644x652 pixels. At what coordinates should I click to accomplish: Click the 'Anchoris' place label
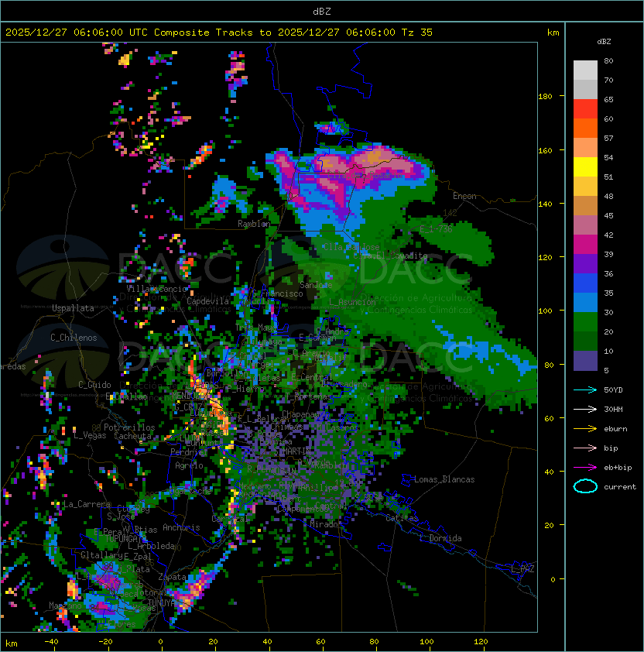tap(181, 527)
